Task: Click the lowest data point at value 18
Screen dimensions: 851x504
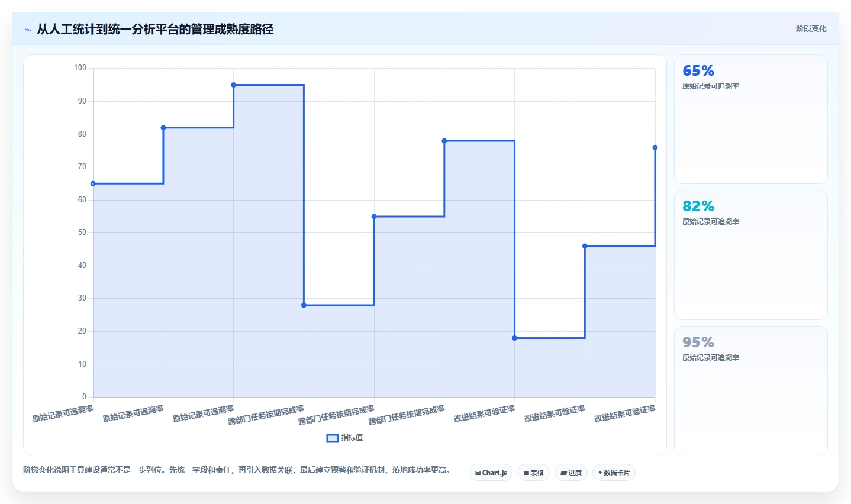Action: (x=515, y=338)
